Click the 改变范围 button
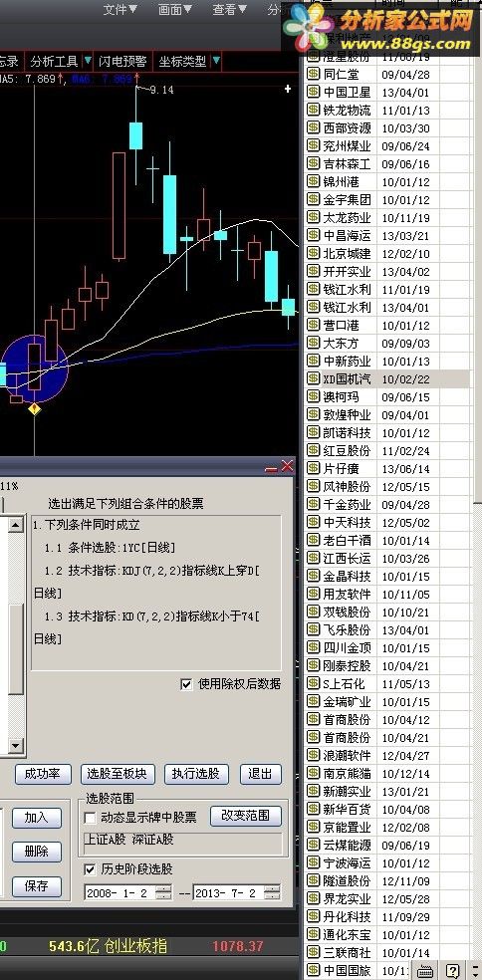This screenshot has height=980, width=482. pyautogui.click(x=246, y=816)
